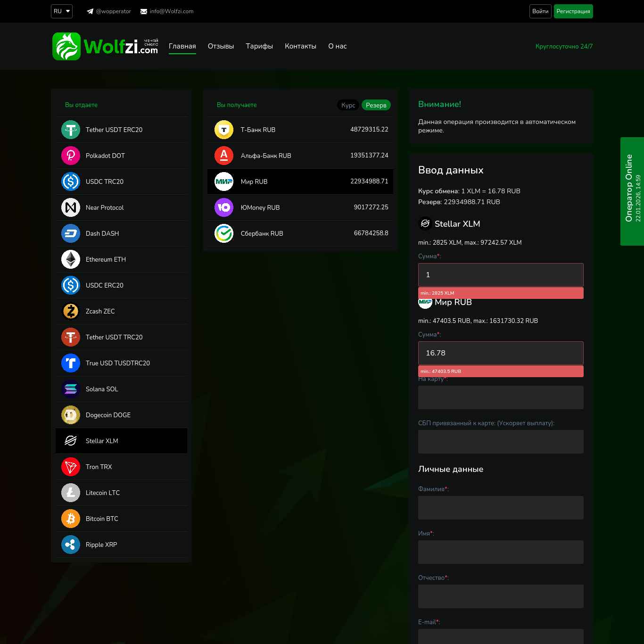Open the Отзывы menu item
Screen dimensions: 644x644
[x=221, y=46]
